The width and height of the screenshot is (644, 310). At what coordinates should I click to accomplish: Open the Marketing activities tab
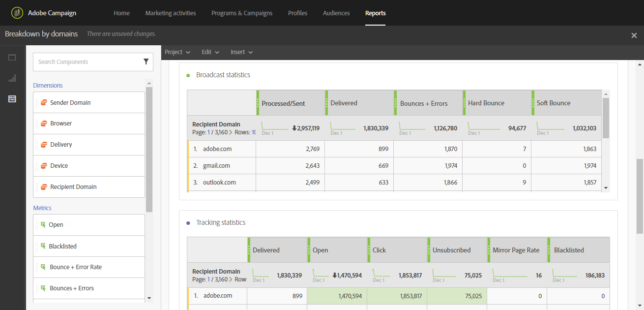(171, 13)
